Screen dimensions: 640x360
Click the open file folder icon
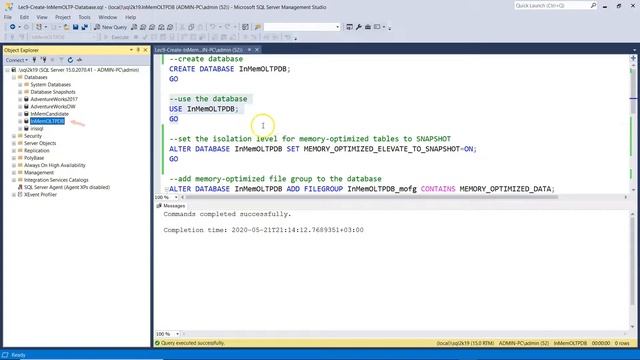tap(66, 27)
